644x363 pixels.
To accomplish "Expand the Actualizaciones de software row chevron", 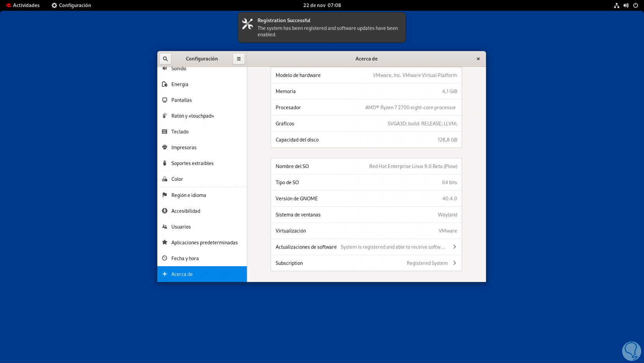I will click(454, 247).
